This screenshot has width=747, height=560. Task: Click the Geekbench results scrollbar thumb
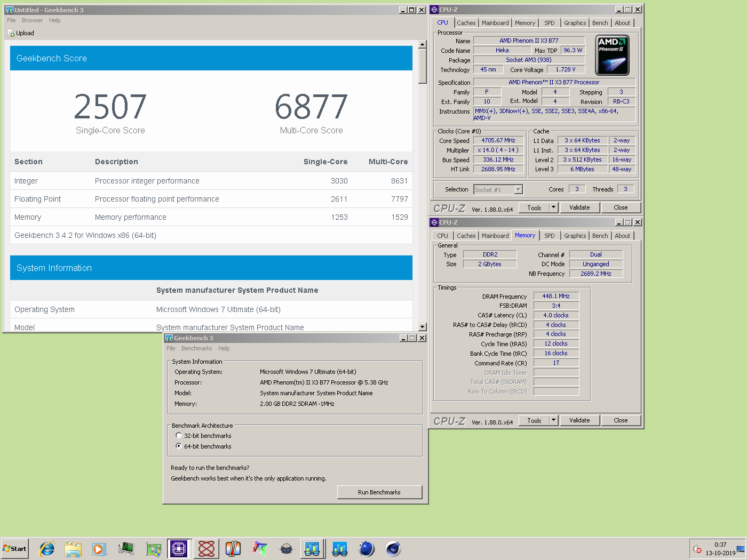coord(423,66)
